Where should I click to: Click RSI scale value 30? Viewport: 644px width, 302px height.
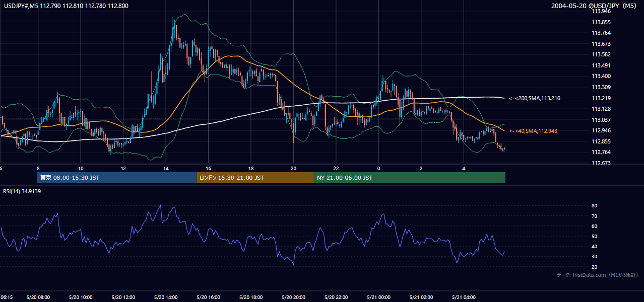[595, 257]
